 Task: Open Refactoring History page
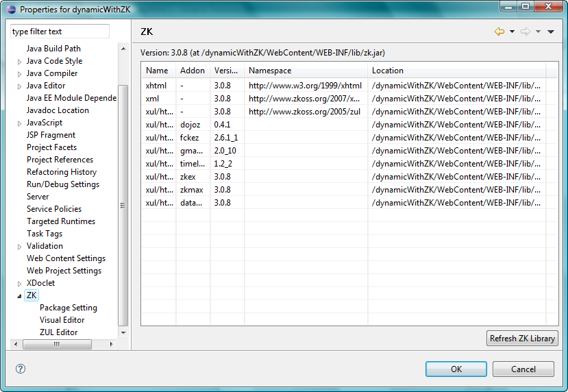coord(62,172)
